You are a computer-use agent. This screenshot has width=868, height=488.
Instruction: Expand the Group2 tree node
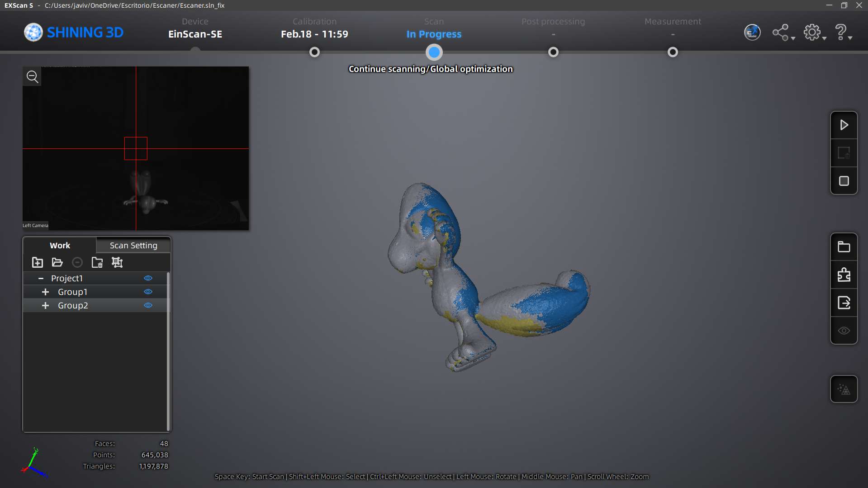pyautogui.click(x=45, y=305)
